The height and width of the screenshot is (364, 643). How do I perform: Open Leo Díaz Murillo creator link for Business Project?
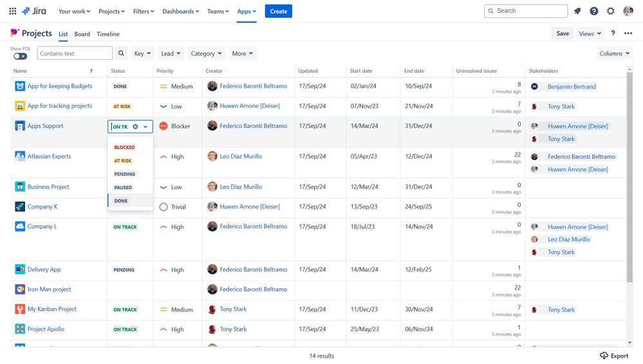[241, 187]
